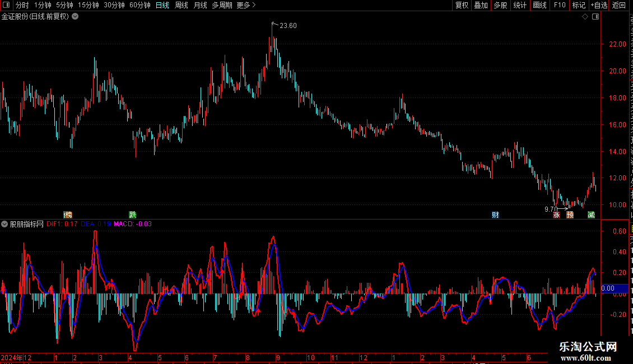Switch to 月线 monthly chart
Viewport: 633px width, 364px height.
coord(200,5)
